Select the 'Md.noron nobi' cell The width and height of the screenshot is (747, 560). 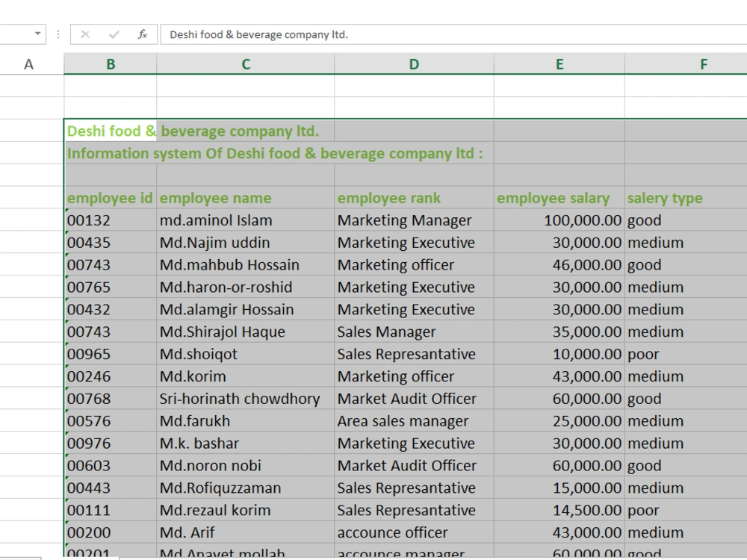246,465
